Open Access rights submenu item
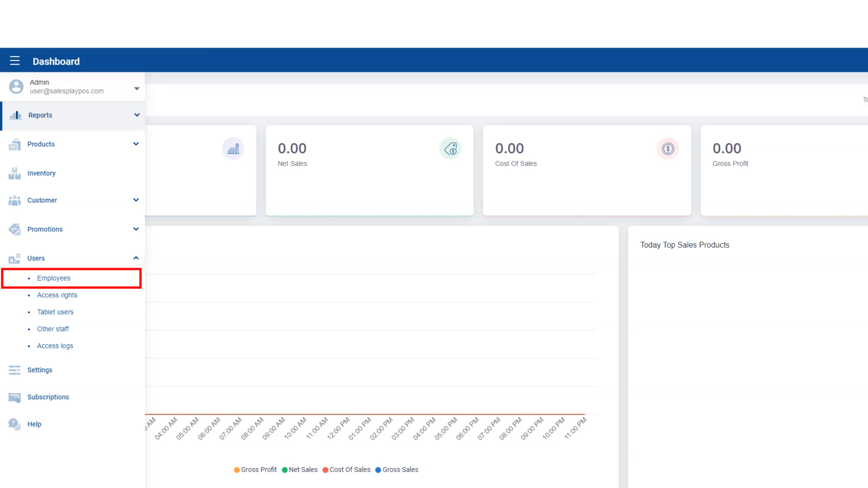 point(57,295)
